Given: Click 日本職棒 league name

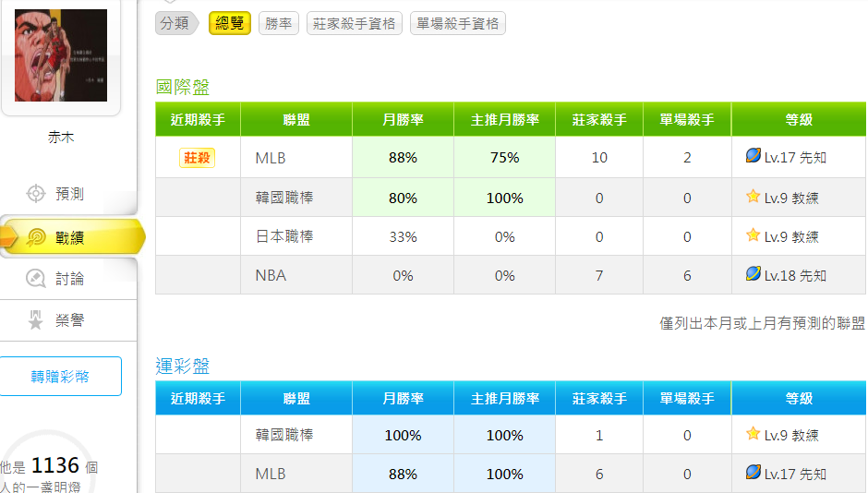Looking at the screenshot, I should pyautogui.click(x=284, y=236).
